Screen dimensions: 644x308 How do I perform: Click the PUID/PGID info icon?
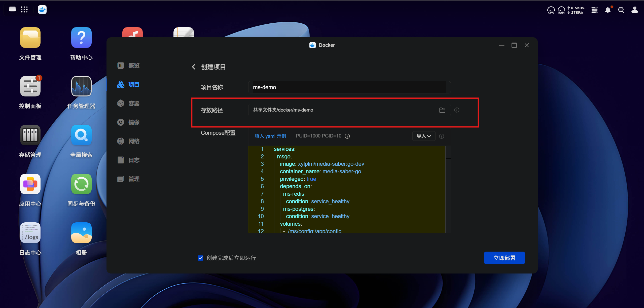pos(347,136)
